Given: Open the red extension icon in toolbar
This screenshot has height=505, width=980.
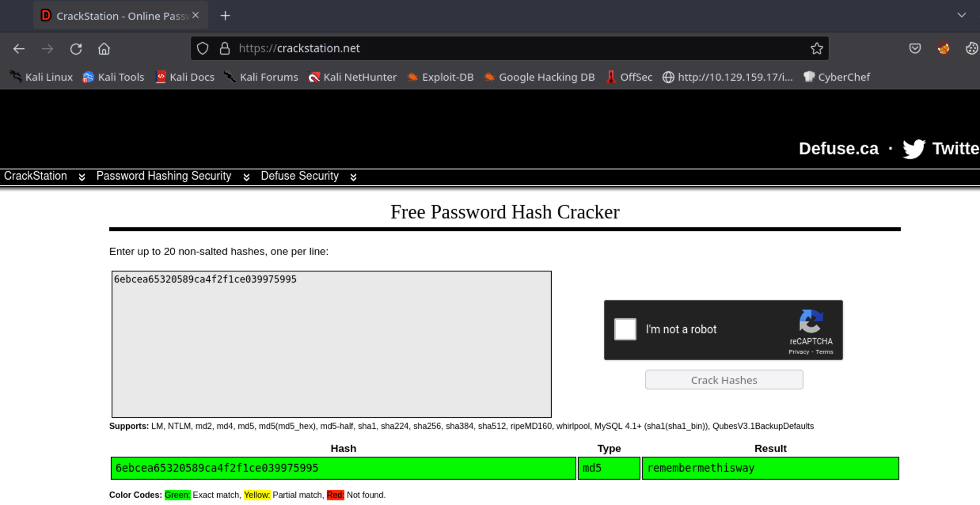Looking at the screenshot, I should coord(943,48).
